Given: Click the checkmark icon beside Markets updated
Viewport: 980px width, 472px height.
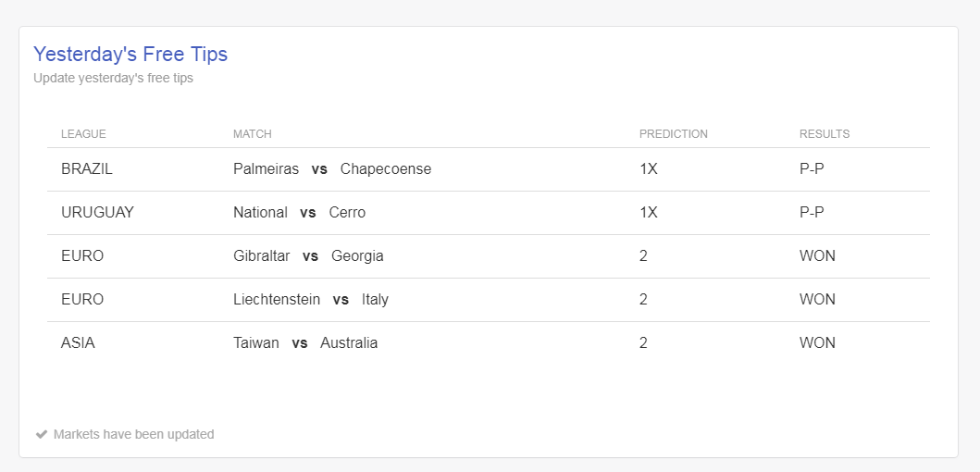Looking at the screenshot, I should (41, 434).
